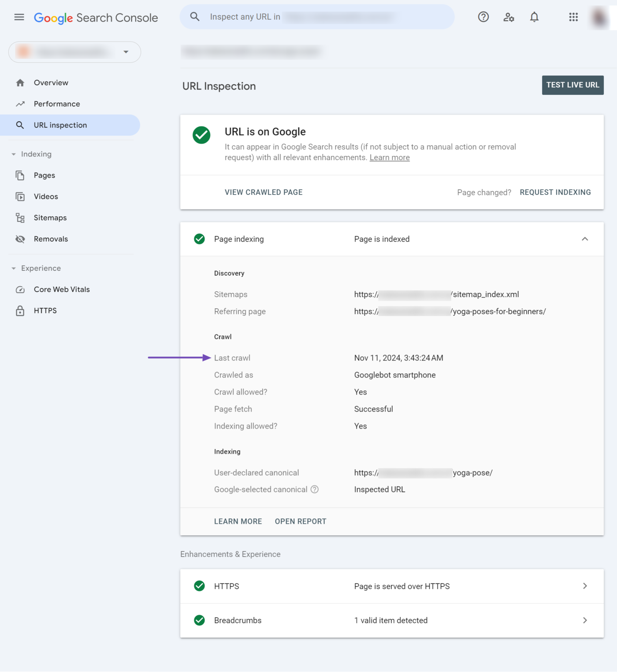Open user and permissions settings icon
This screenshot has height=672, width=617.
click(509, 17)
